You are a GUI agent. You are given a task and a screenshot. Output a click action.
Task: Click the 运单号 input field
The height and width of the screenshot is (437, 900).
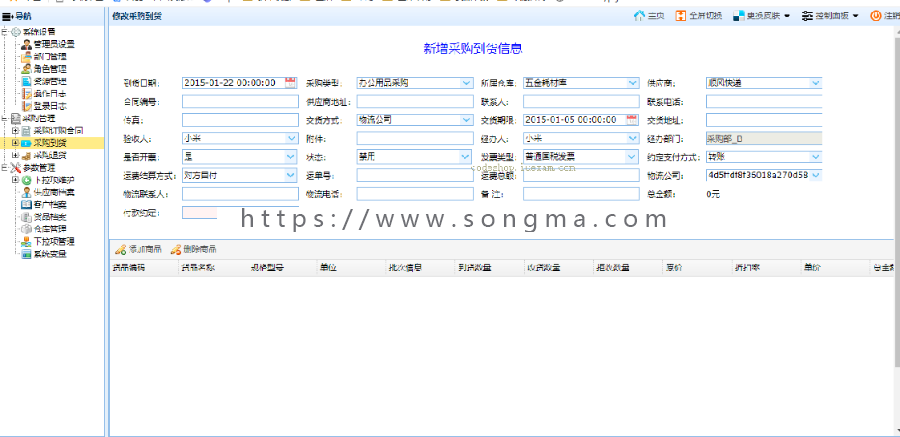pos(415,175)
